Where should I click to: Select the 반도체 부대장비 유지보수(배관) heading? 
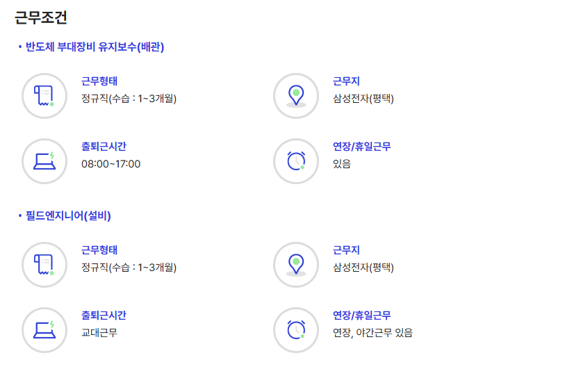95,47
